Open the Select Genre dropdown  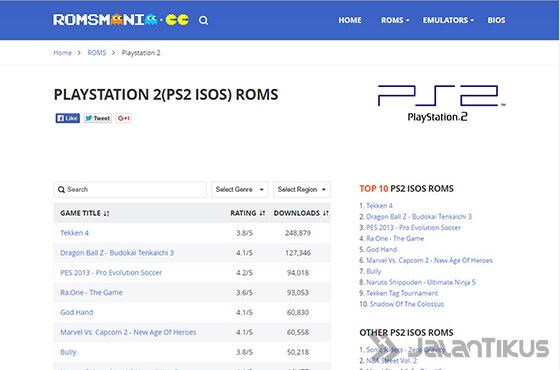[x=240, y=189]
